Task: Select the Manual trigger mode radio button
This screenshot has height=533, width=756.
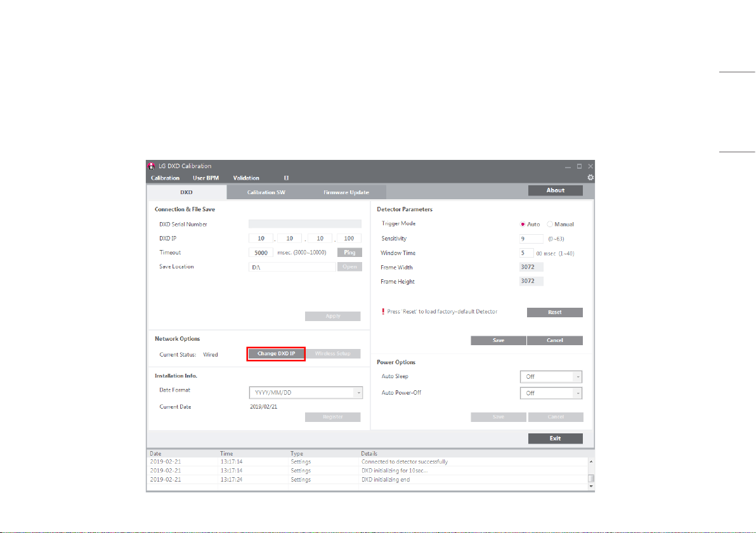Action: (x=550, y=224)
